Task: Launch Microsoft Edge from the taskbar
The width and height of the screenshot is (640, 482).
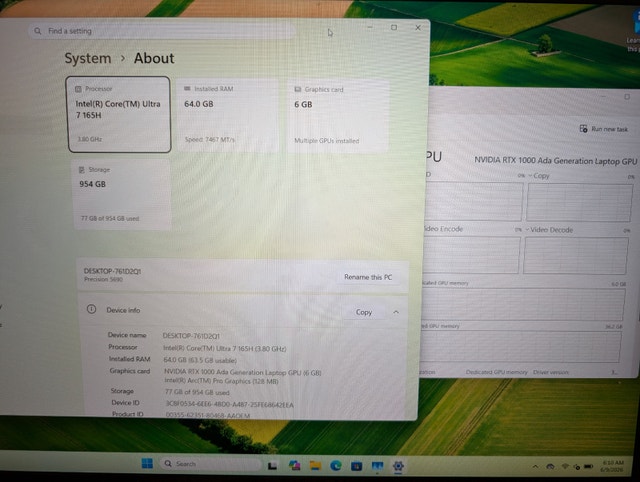Action: 336,465
